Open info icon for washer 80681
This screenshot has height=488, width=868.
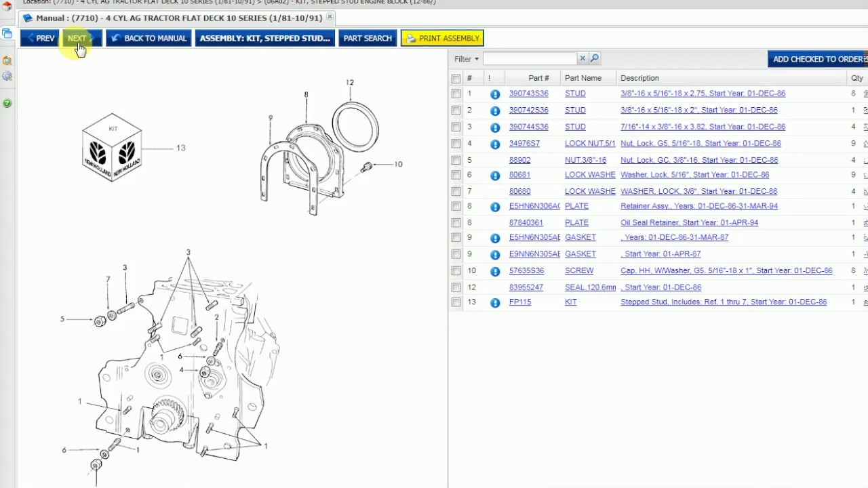[495, 176]
